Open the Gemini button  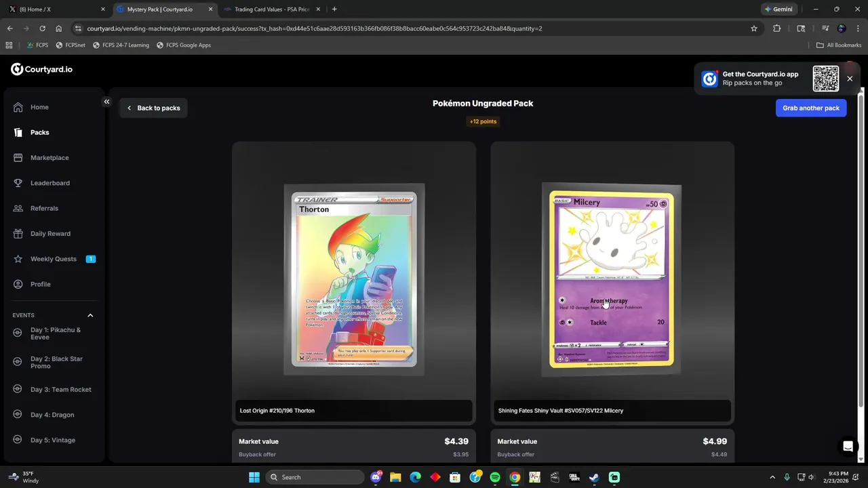[x=778, y=9]
